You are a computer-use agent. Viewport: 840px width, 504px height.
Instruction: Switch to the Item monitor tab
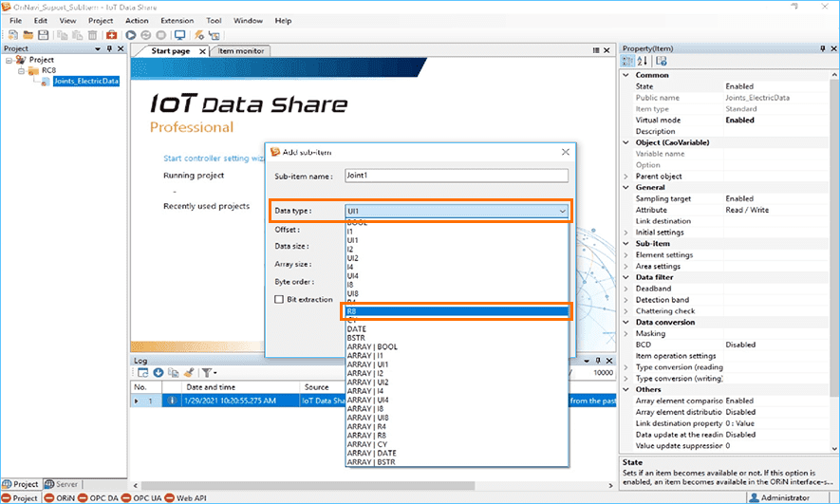coord(241,51)
